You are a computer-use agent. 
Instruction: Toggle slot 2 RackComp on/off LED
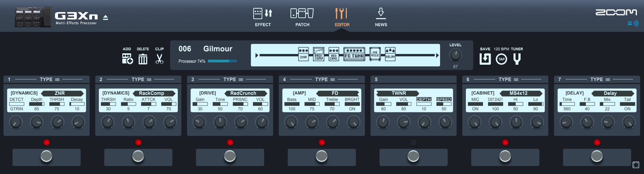[x=138, y=142]
